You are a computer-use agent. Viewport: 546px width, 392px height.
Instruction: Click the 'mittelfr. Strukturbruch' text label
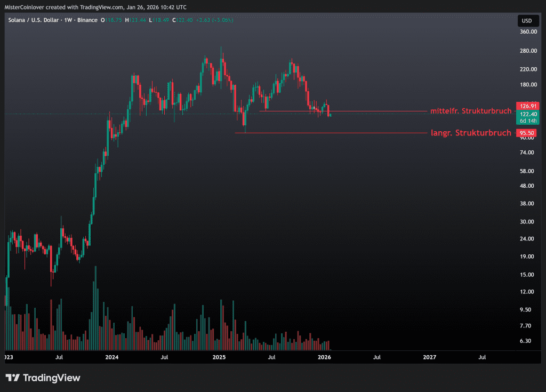471,111
